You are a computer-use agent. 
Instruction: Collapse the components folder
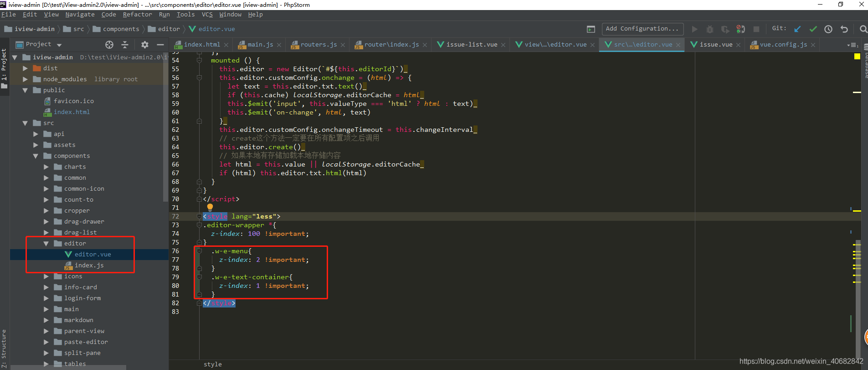36,156
